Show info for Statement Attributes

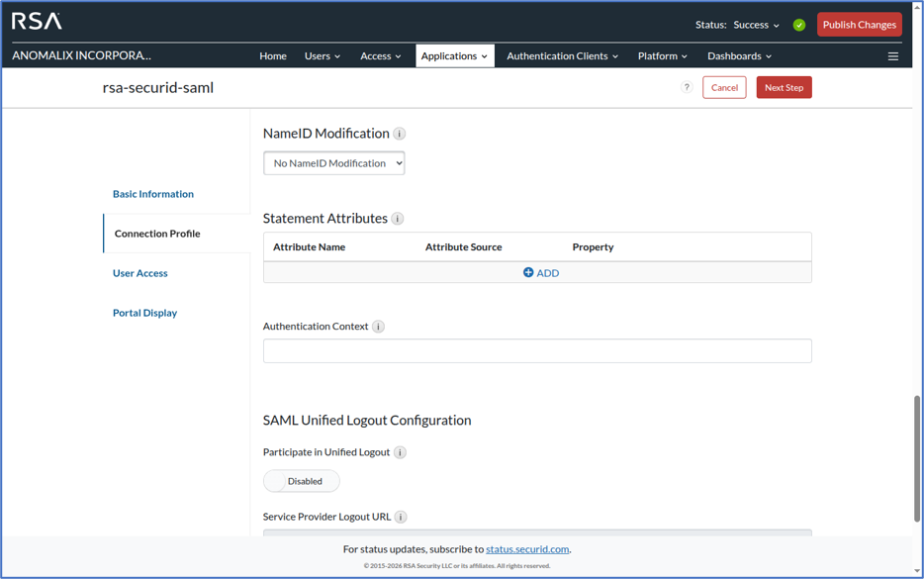tap(398, 219)
